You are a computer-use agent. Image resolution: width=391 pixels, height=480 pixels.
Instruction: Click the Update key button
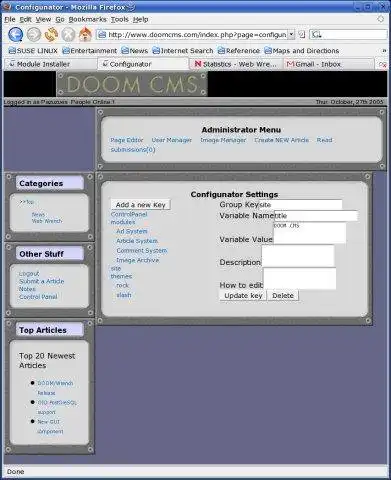(x=243, y=295)
